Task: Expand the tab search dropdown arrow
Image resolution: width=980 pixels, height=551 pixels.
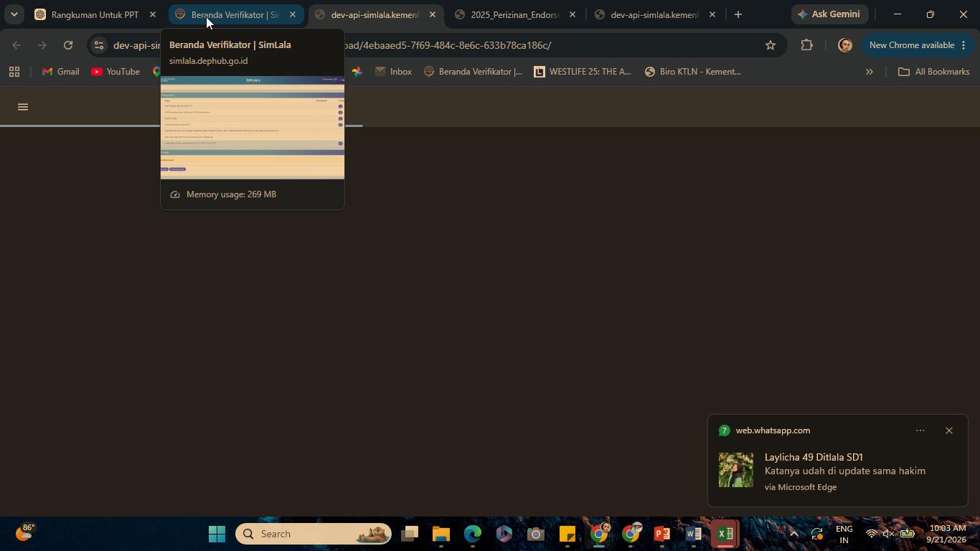Action: pos(14,14)
